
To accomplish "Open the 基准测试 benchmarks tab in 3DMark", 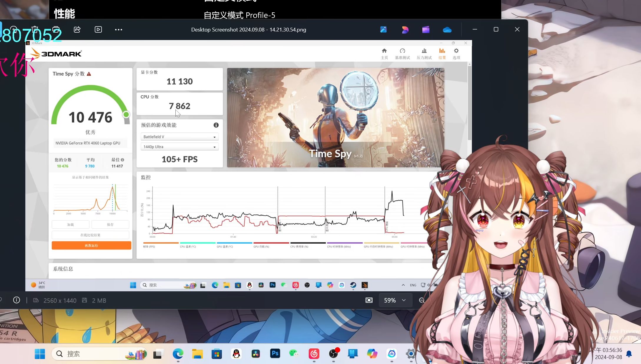I will 402,54.
